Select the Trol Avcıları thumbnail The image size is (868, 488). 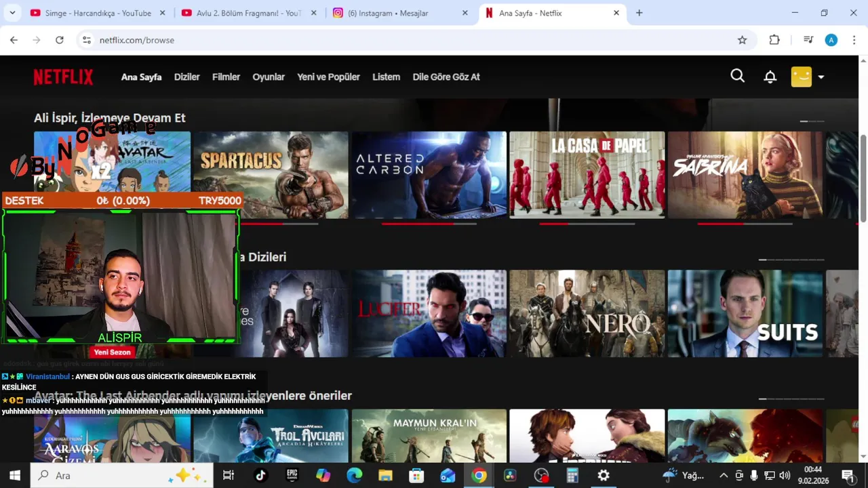271,436
